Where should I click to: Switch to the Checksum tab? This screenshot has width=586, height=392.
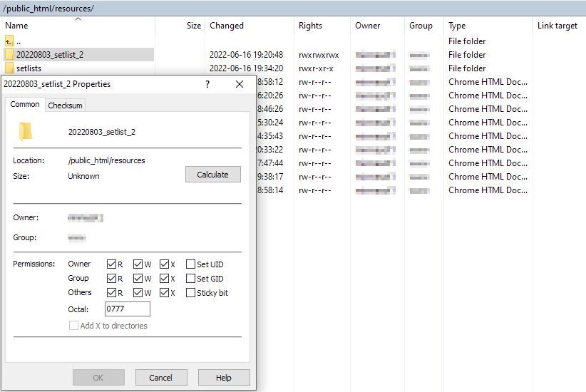click(65, 105)
